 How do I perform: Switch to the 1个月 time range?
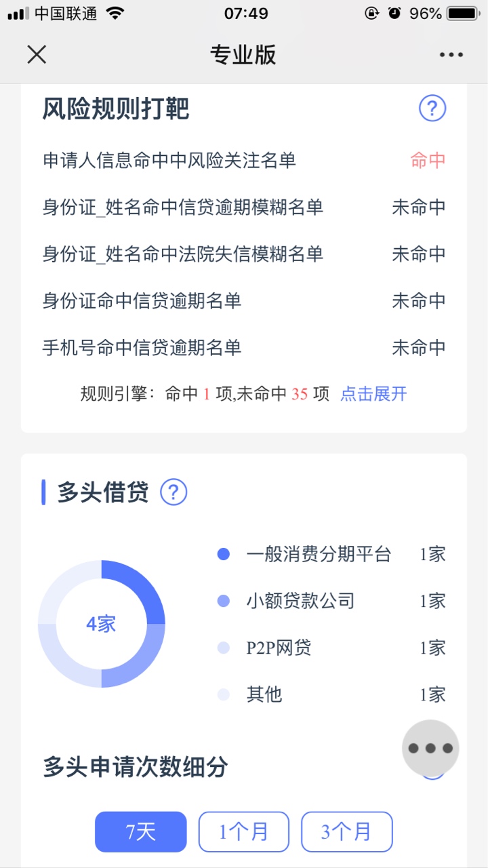coord(244,831)
